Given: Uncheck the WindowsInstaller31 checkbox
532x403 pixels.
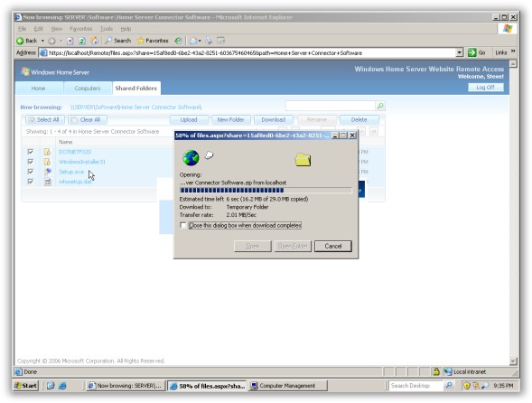Looking at the screenshot, I should (30, 161).
